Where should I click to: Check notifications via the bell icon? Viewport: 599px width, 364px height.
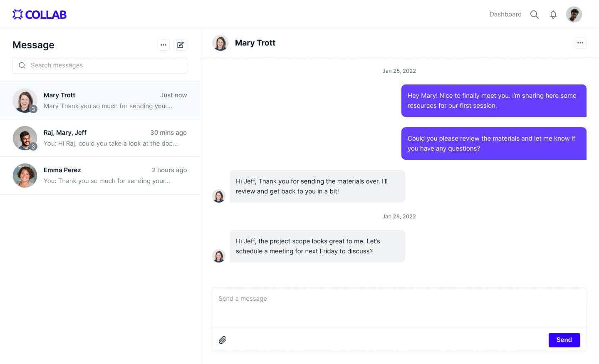tap(553, 14)
